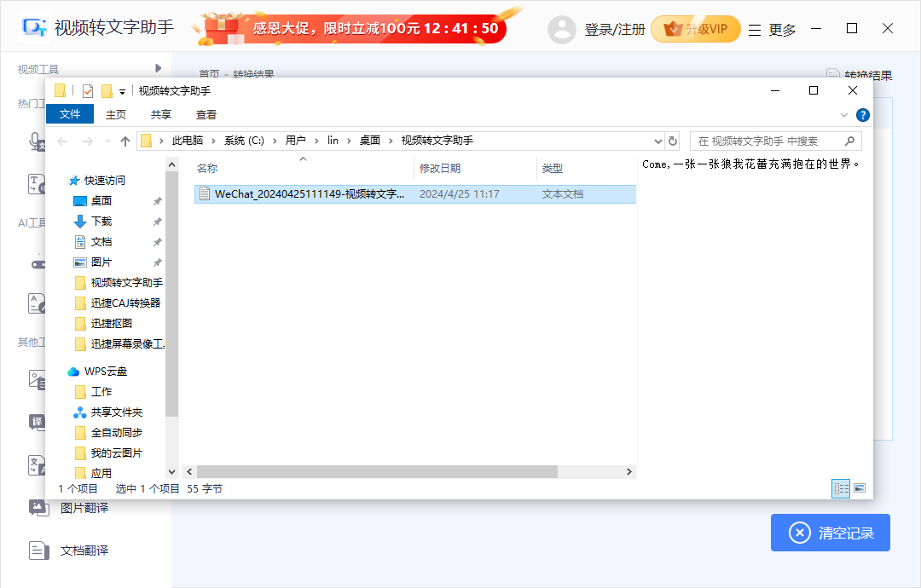The height and width of the screenshot is (588, 921).
Task: Unpin 桌面 from Quick access
Action: pyautogui.click(x=158, y=201)
